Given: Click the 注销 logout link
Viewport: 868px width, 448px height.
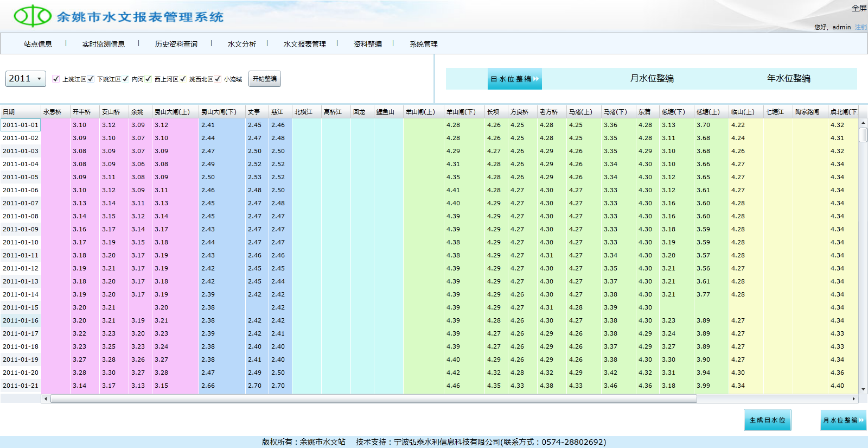Looking at the screenshot, I should click(860, 27).
